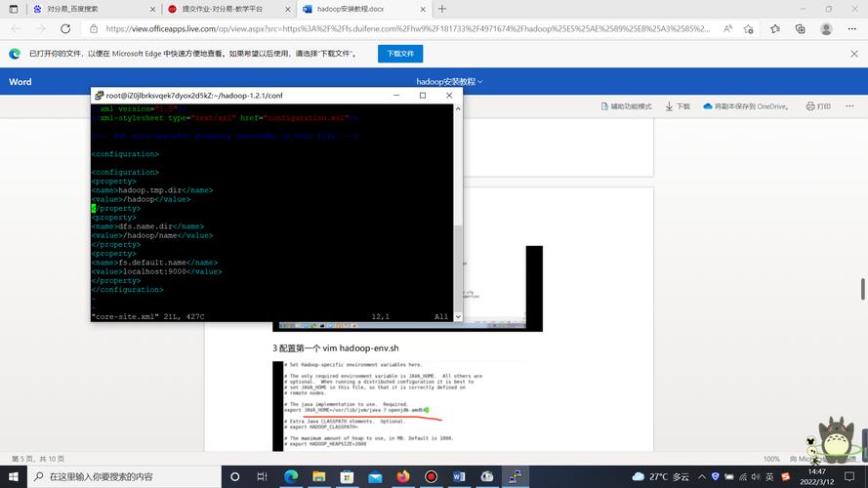Image resolution: width=868 pixels, height=488 pixels.
Task: Close the 提交作业-对分易-教学平台 tab
Action: 288,10
